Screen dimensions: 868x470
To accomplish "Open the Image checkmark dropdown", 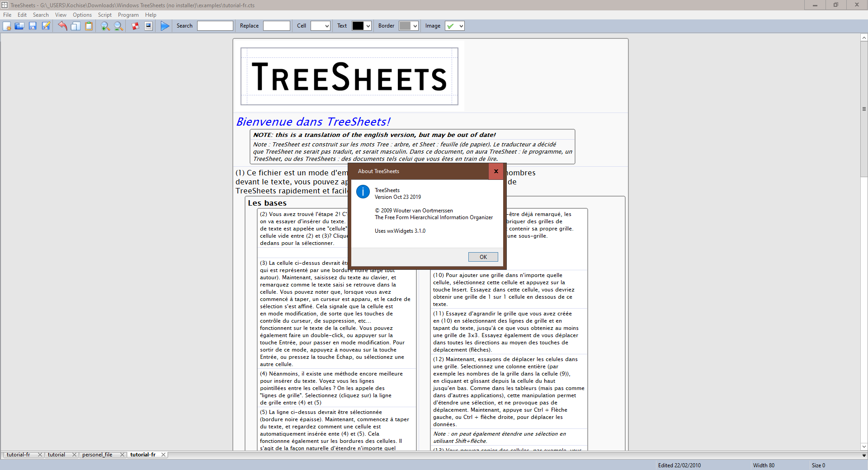I will [x=455, y=26].
